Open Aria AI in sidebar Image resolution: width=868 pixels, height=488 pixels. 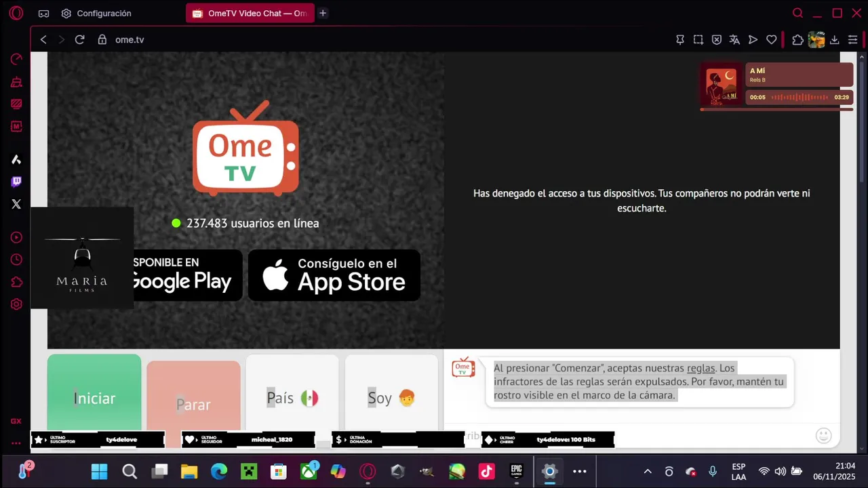click(x=16, y=160)
